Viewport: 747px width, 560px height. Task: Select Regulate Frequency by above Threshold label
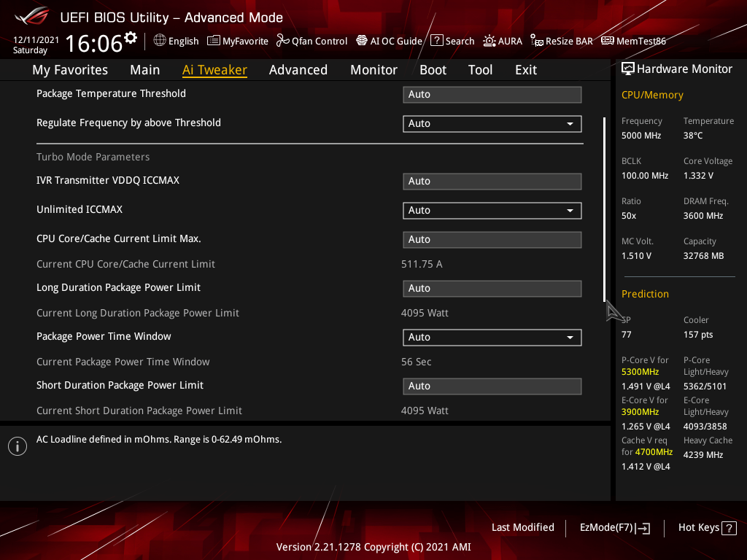[x=128, y=122]
